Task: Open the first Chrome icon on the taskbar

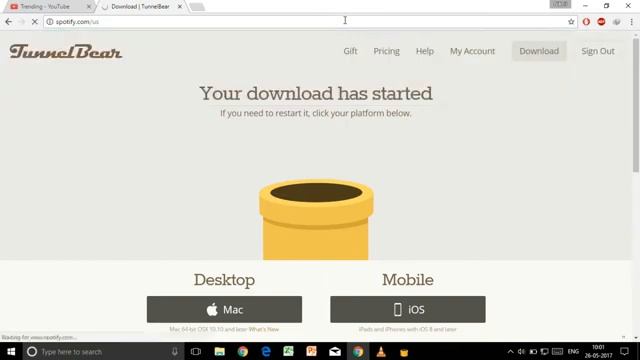Action: [243, 351]
